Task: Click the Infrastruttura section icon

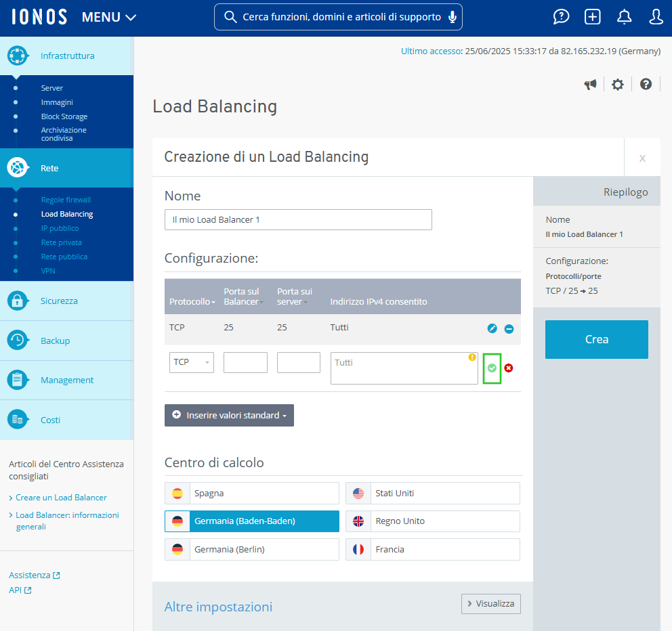Action: 18,56
